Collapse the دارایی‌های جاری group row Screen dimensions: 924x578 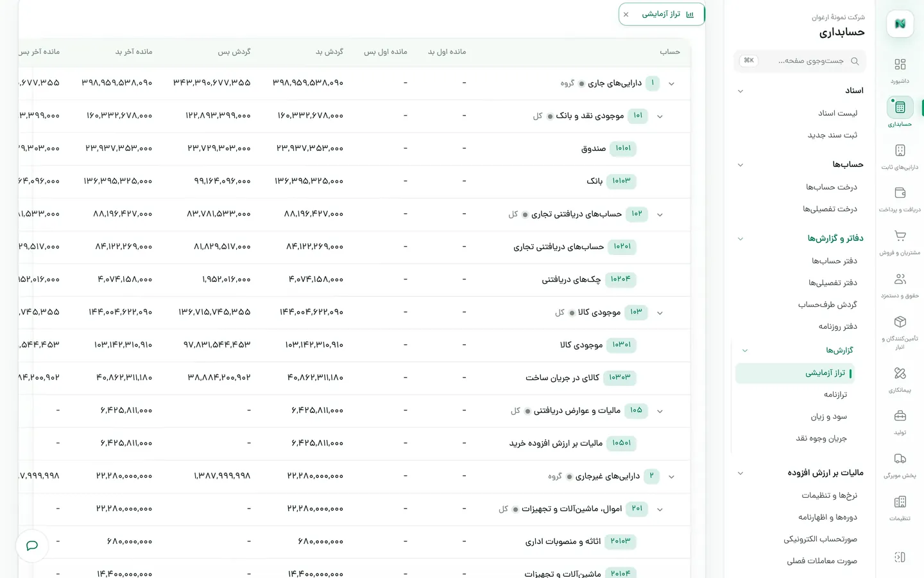(x=671, y=84)
